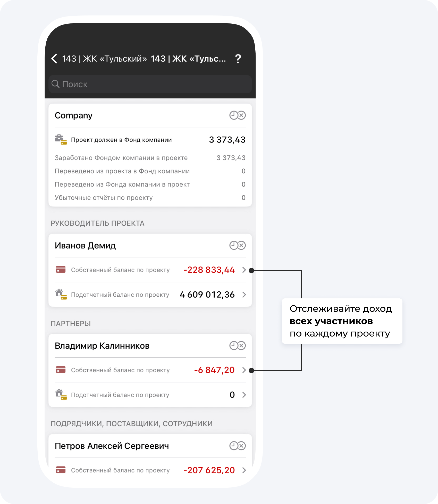
Task: Expand the 4 609 012,36 accountable balance chevron
Action: [244, 295]
